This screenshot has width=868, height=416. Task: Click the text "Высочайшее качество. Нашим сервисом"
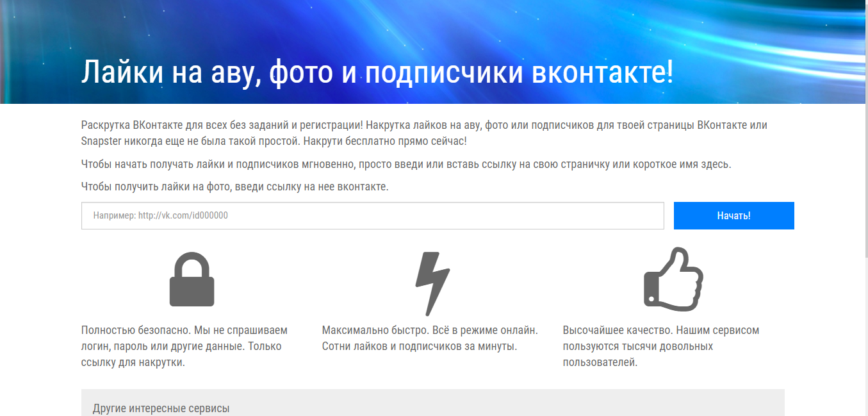coord(661,331)
